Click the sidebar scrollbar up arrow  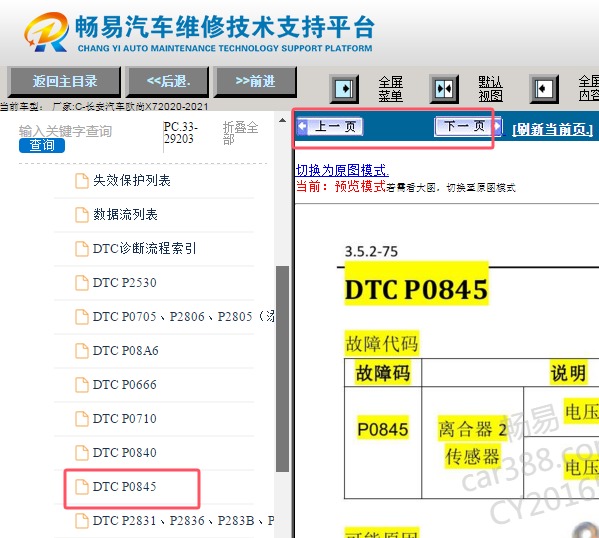click(x=282, y=120)
